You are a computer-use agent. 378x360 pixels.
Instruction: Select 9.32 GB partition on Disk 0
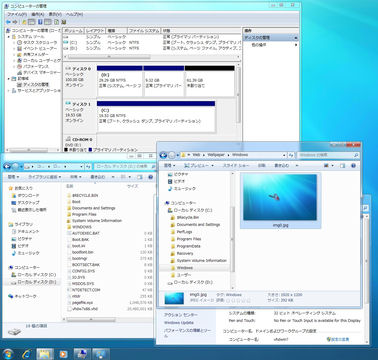[164, 80]
